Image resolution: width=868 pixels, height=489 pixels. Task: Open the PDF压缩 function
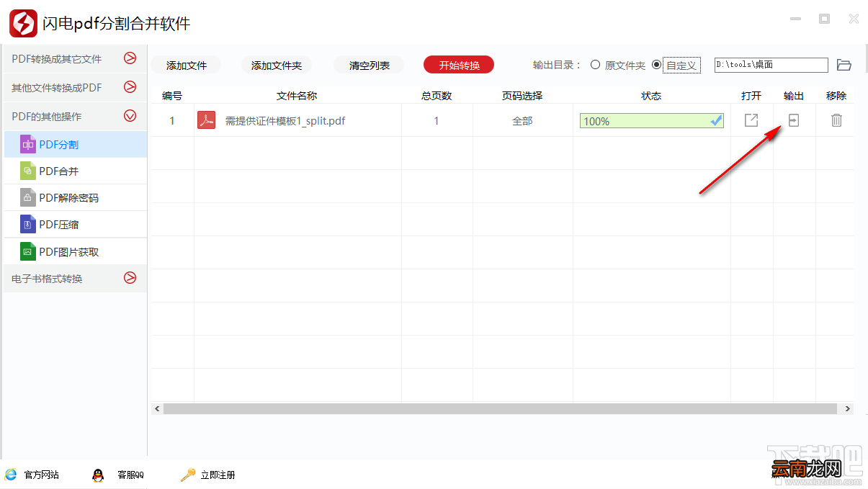coord(75,224)
